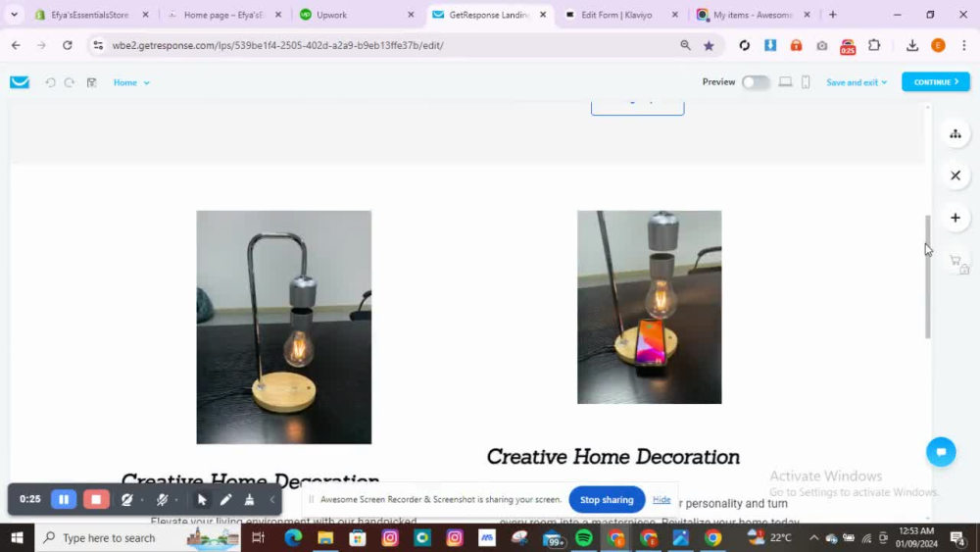Toggle the recorder webcam icon
The height and width of the screenshot is (552, 980).
[126, 499]
